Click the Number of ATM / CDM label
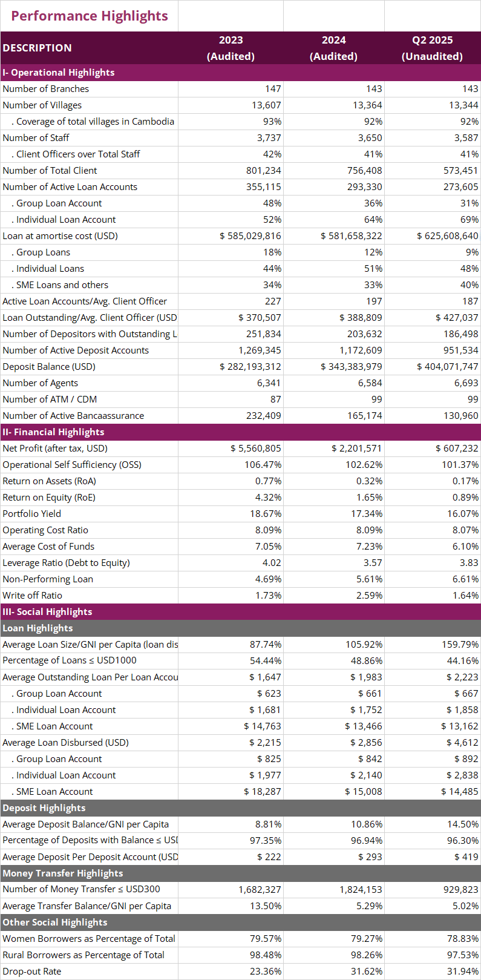Image resolution: width=481 pixels, height=980 pixels. pos(50,400)
